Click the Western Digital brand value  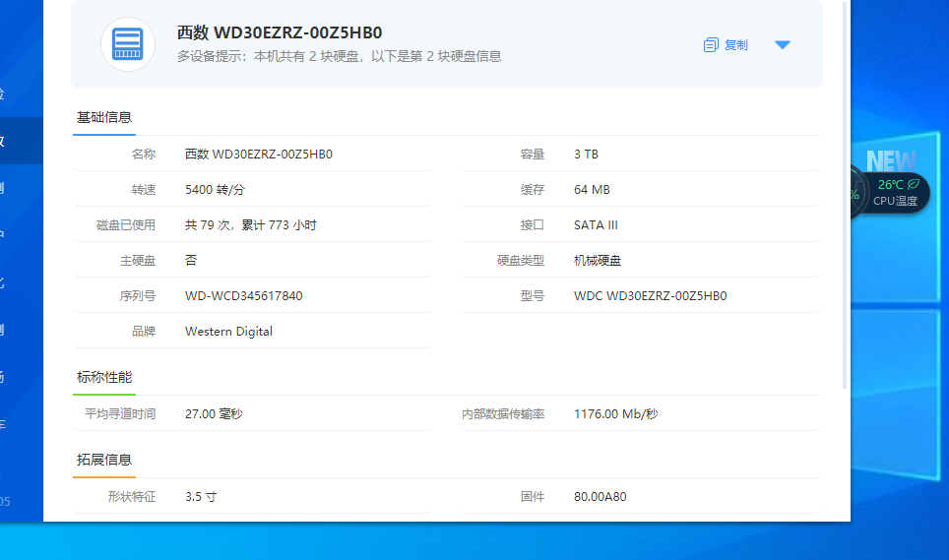point(228,332)
